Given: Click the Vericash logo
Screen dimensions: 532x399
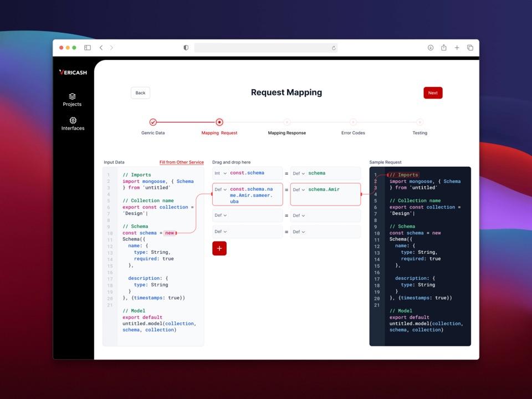Looking at the screenshot, I should [73, 72].
